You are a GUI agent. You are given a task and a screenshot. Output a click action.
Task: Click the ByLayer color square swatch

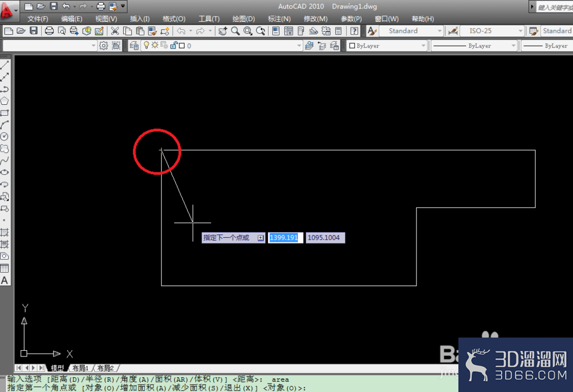pos(352,46)
